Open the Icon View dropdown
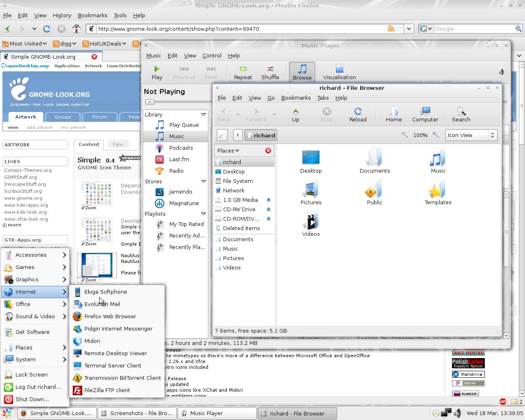This screenshot has height=420, width=525. pos(471,135)
